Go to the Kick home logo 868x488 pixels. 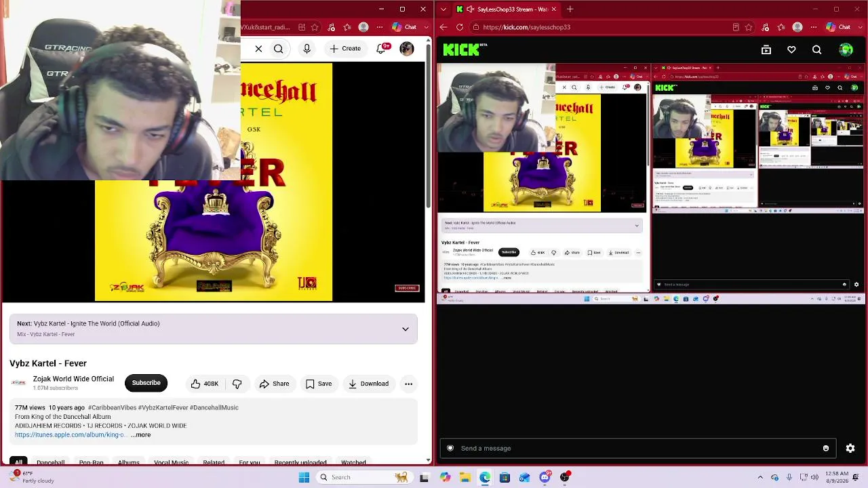pos(465,49)
